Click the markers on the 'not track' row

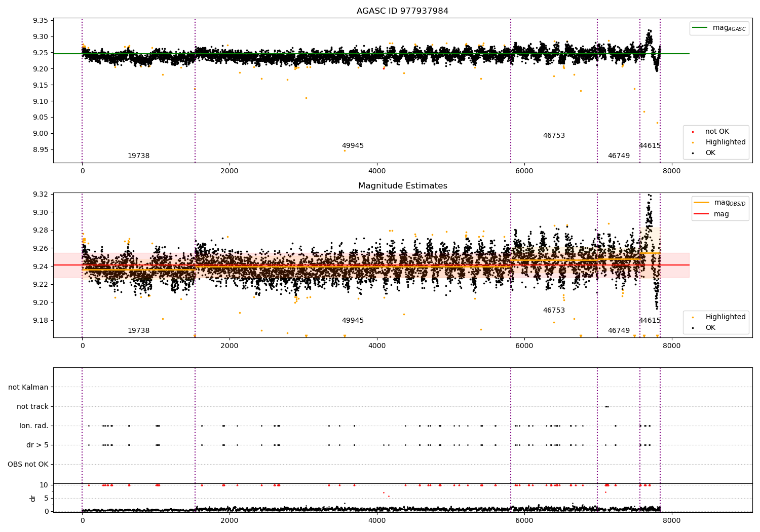pos(607,406)
